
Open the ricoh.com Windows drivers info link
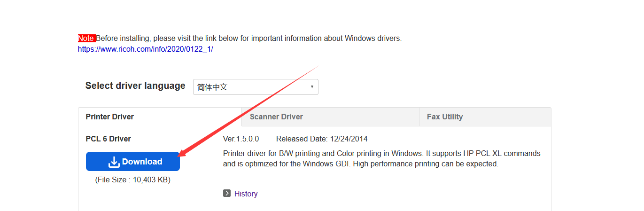point(145,49)
